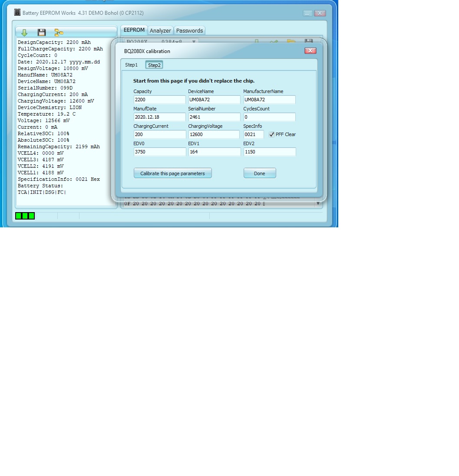The image size is (459, 476).
Task: Click the SpecInfo input field
Action: tap(254, 134)
